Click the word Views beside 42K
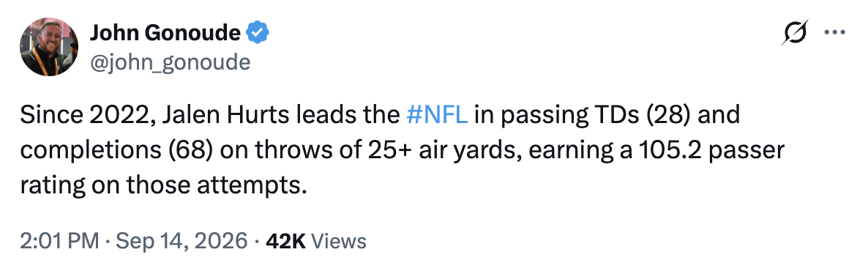Viewport: 868px width, 274px height. pyautogui.click(x=339, y=241)
